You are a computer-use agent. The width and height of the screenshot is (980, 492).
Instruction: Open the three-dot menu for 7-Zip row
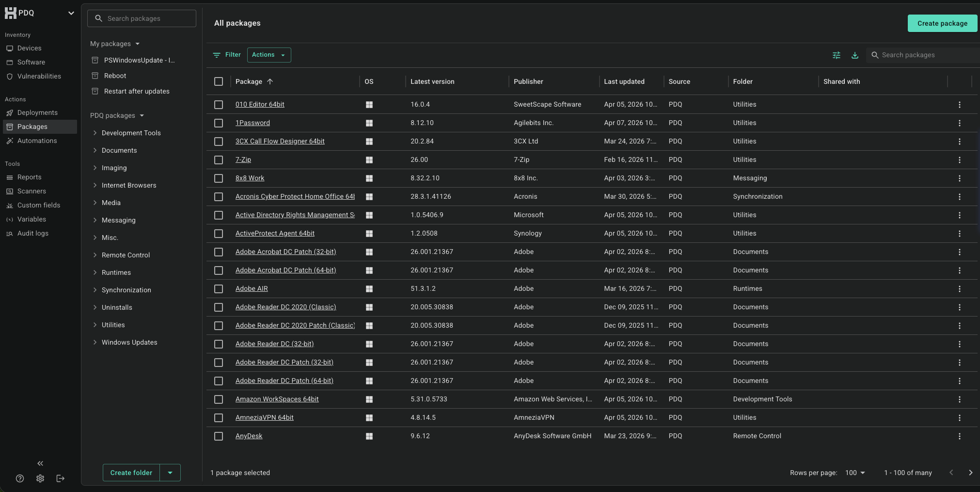pyautogui.click(x=959, y=160)
